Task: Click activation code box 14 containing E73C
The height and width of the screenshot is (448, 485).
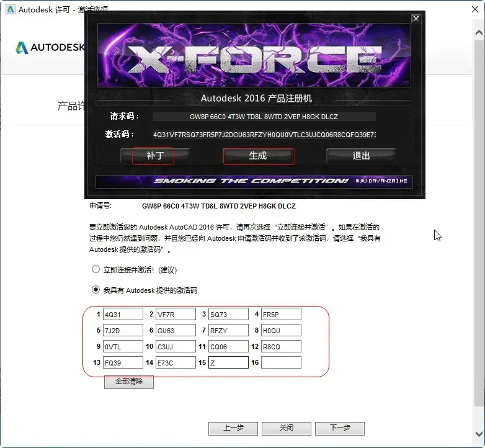Action: coord(176,362)
